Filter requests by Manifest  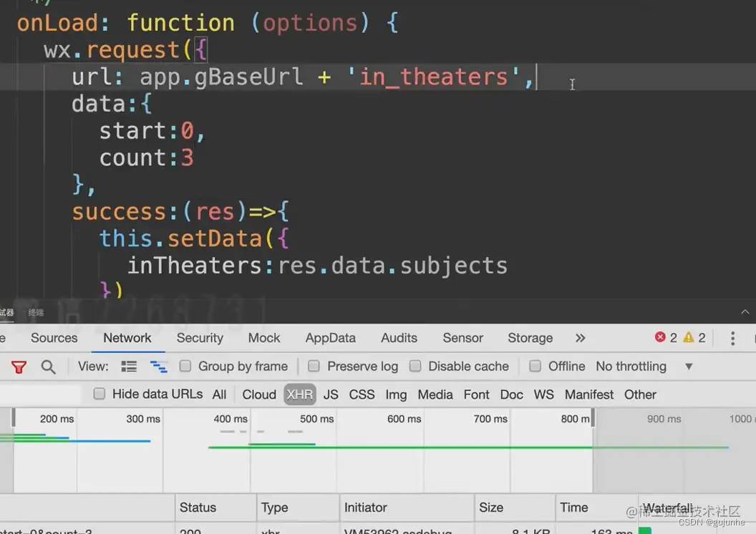point(588,394)
